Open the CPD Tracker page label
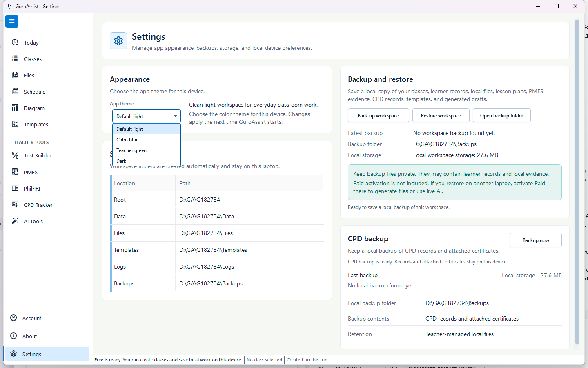588x368 pixels. pyautogui.click(x=38, y=205)
